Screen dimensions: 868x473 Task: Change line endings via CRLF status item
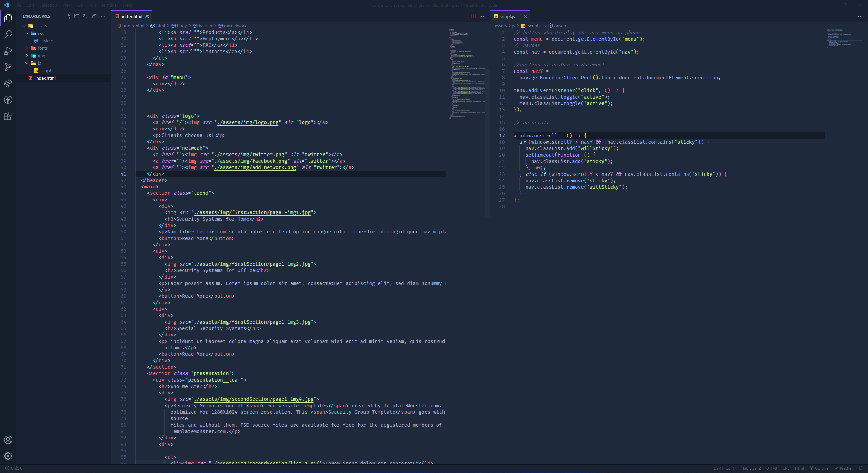tap(787, 468)
